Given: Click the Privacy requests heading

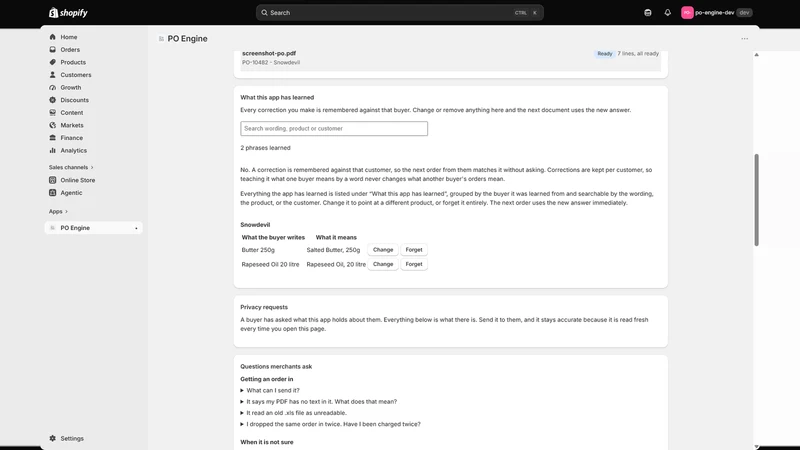Looking at the screenshot, I should (264, 307).
